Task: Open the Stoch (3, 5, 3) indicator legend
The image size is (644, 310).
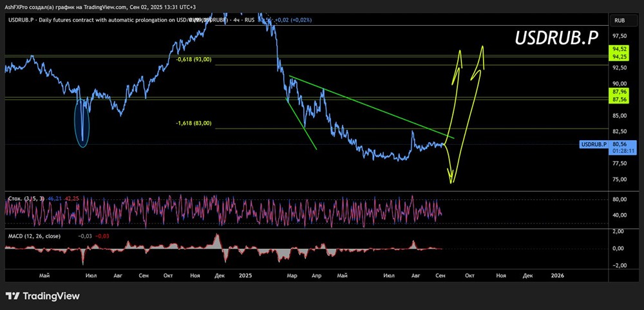Action: (26, 199)
